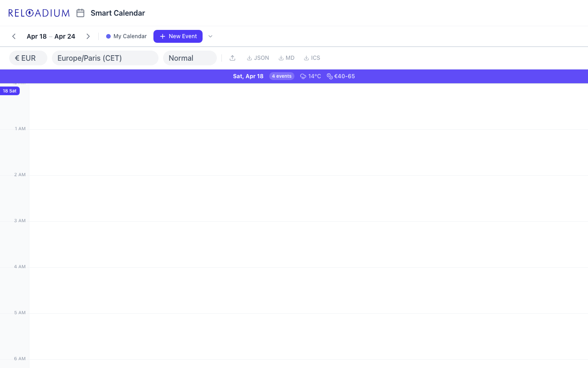
Task: Open the EUR currency selector
Action: pyautogui.click(x=28, y=58)
